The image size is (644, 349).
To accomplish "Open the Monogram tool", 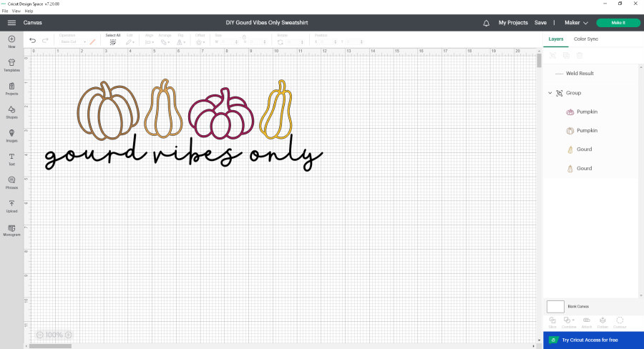I will pyautogui.click(x=11, y=229).
